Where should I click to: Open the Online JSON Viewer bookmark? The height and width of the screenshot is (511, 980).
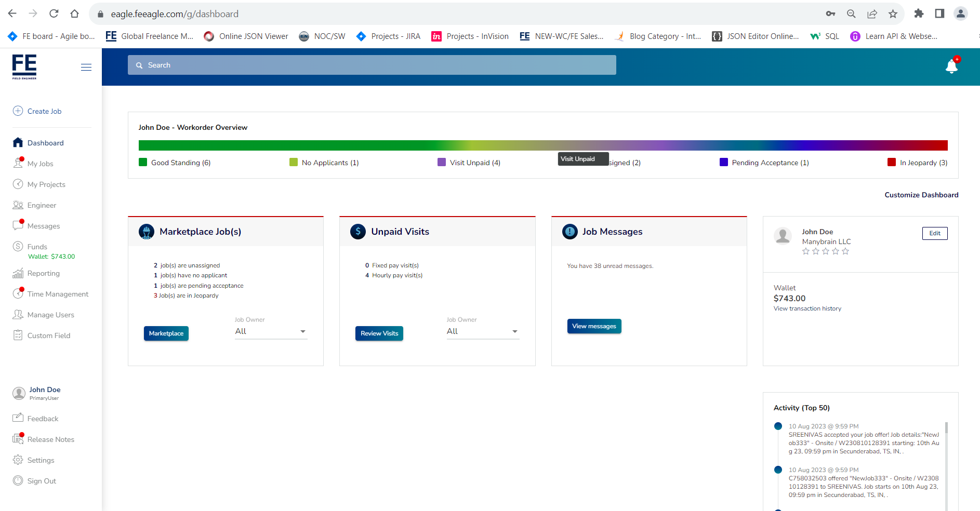click(246, 36)
